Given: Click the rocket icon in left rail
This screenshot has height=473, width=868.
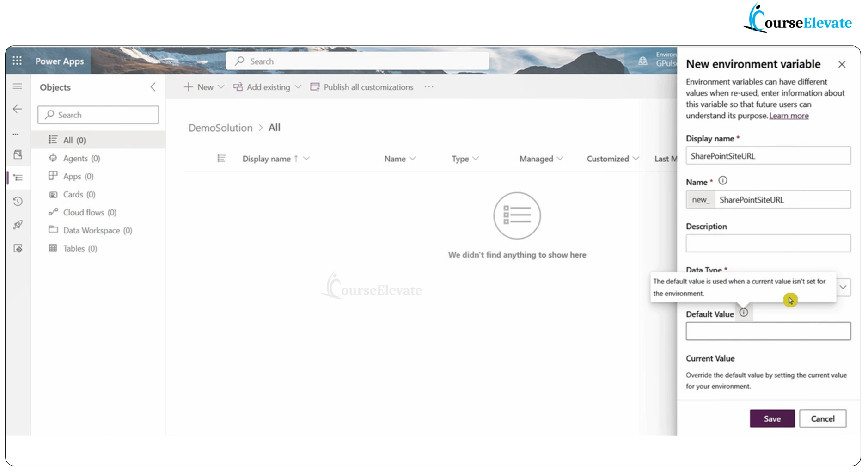Looking at the screenshot, I should click(18, 225).
